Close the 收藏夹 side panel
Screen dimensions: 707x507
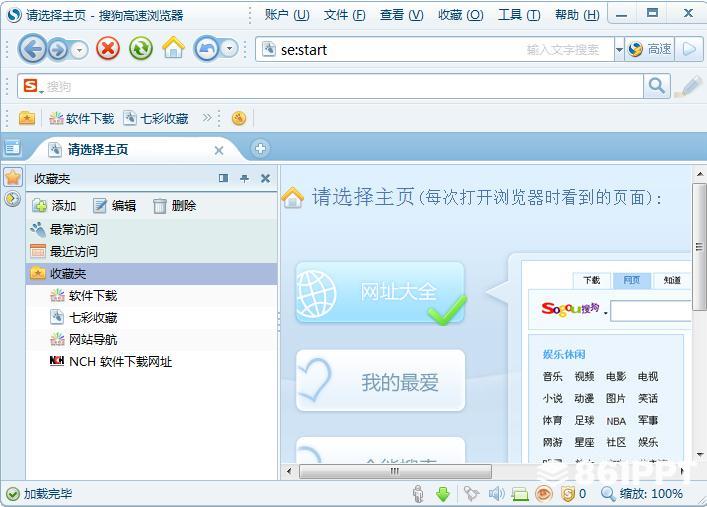pyautogui.click(x=266, y=178)
